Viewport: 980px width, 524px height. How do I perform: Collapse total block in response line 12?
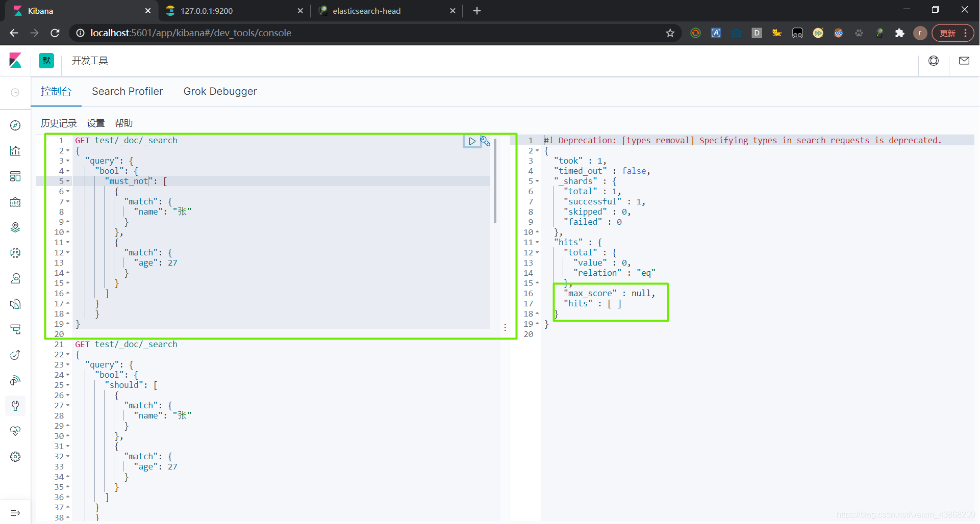[x=537, y=253]
